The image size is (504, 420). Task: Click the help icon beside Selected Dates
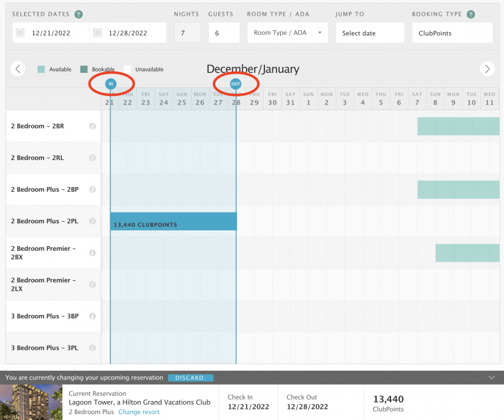79,14
